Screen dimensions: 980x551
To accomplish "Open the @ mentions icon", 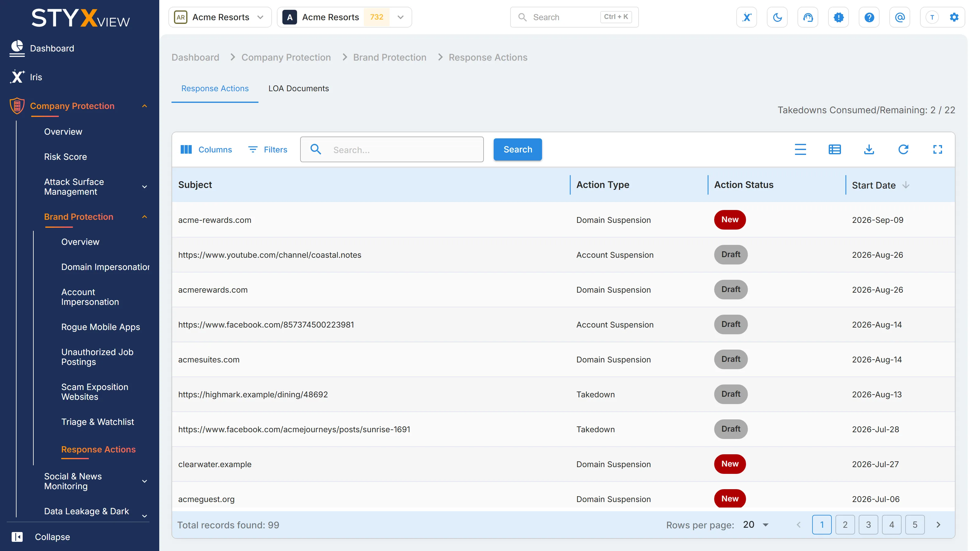I will pos(900,17).
